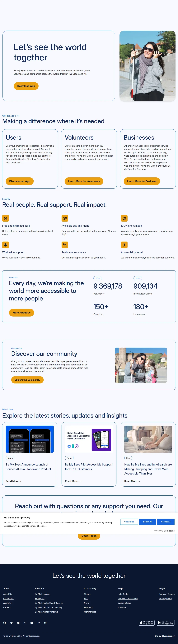Accept all cookies
The width and height of the screenshot is (178, 644).
click(166, 522)
